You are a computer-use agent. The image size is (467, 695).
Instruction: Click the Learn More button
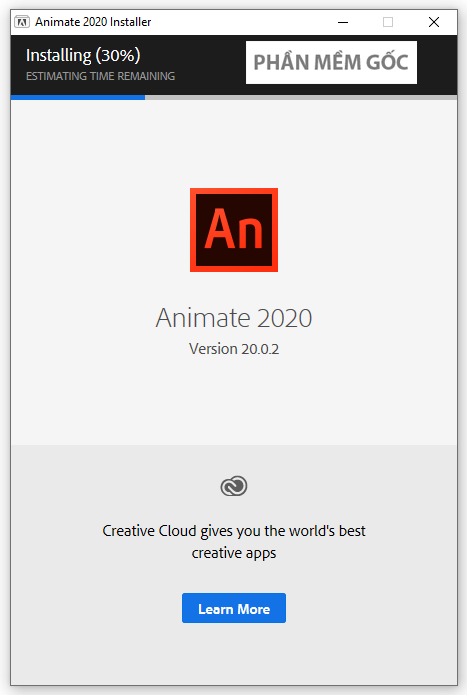[234, 608]
